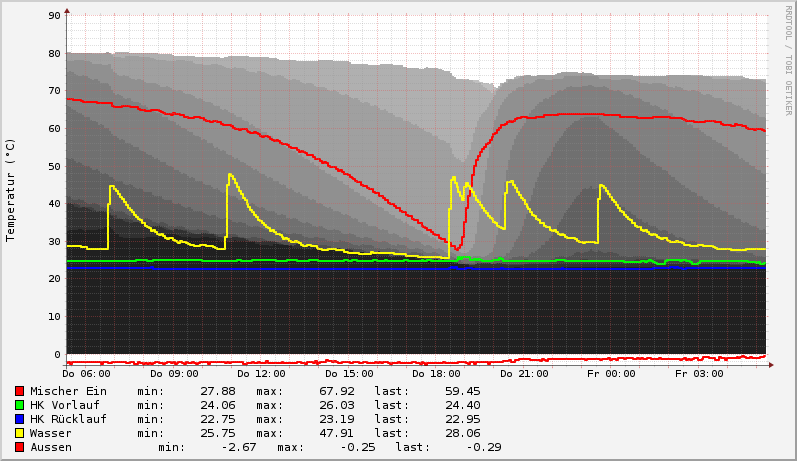Click the 90 label on Y-axis
The width and height of the screenshot is (797, 461).
pyautogui.click(x=55, y=16)
